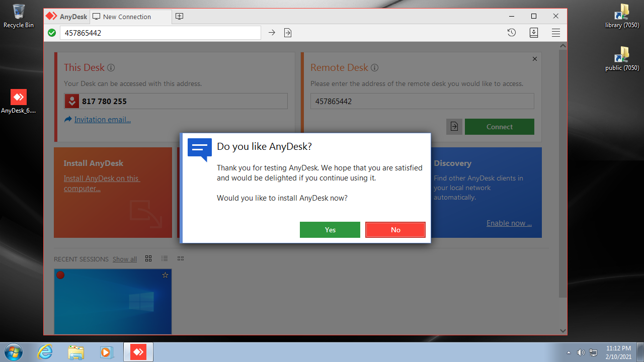Image resolution: width=644 pixels, height=362 pixels.
Task: Click the file browse icon beside Connect
Action: 454,127
